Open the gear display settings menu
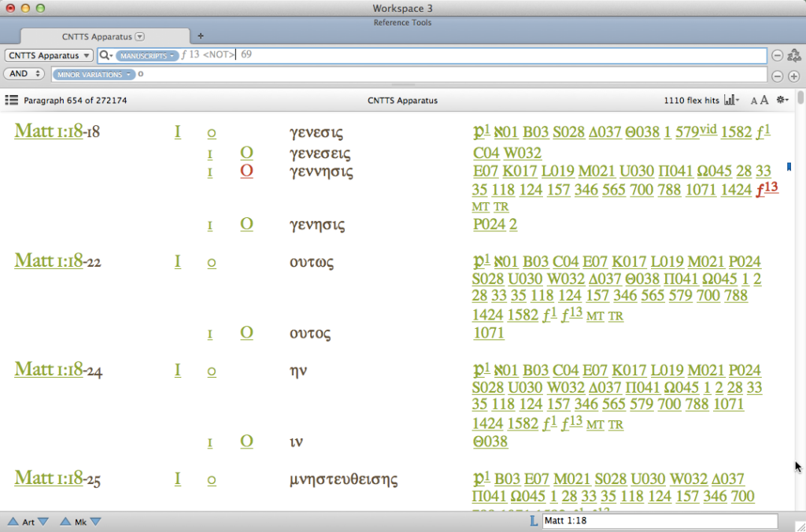This screenshot has width=806, height=532. 782,101
